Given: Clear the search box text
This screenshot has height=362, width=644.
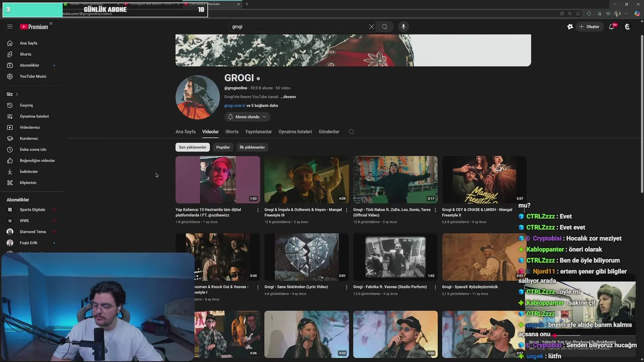Looking at the screenshot, I should 371,27.
